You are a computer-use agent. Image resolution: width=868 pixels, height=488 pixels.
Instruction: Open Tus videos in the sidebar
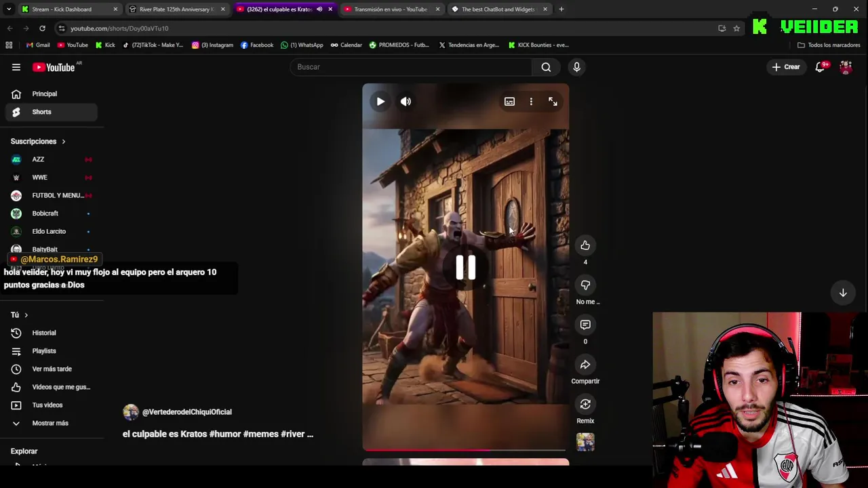point(52,405)
